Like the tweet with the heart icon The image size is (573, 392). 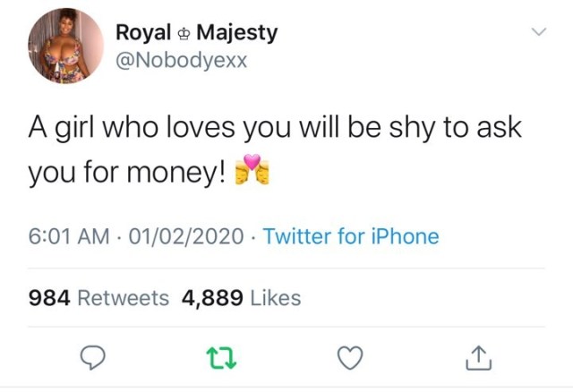point(349,358)
